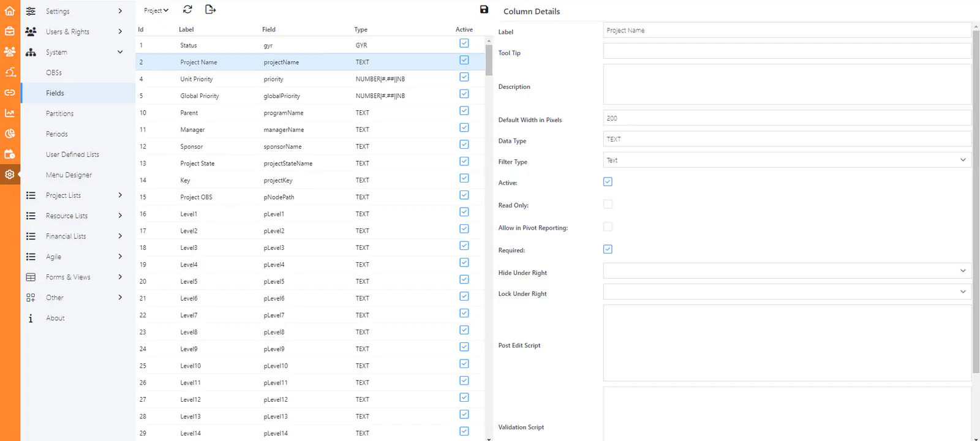Click the table icon beside Forms & Views
The width and height of the screenshot is (980, 441).
coord(31,277)
